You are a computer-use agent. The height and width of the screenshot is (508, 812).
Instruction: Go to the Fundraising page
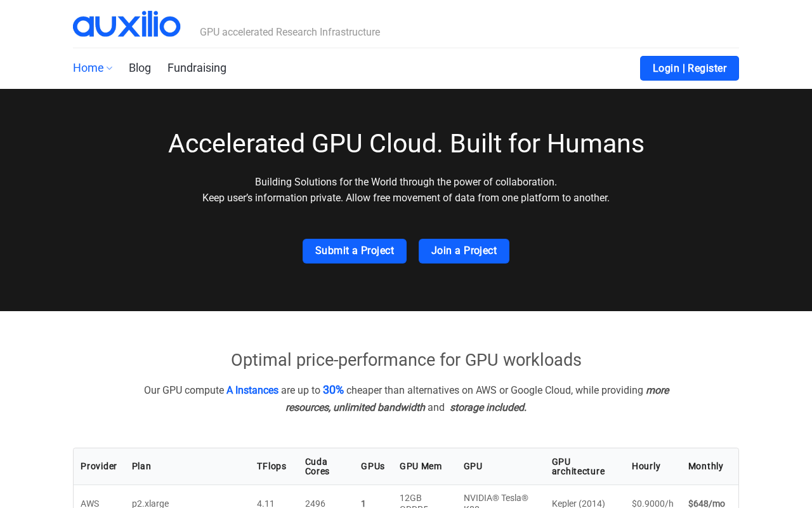[x=197, y=68]
